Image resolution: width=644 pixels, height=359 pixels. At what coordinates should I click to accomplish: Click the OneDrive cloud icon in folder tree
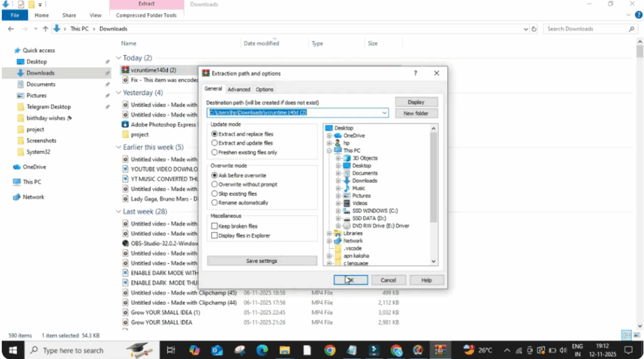point(338,136)
